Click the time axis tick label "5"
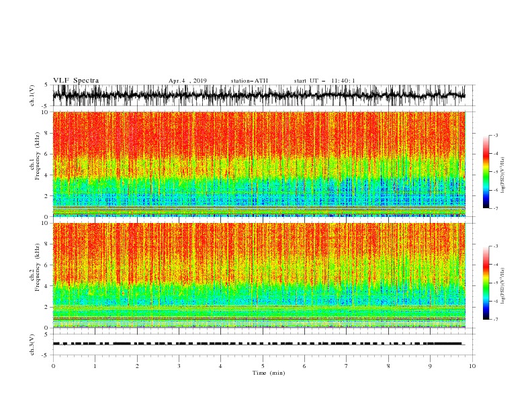Viewport: 532px width, 411px height. click(x=262, y=366)
